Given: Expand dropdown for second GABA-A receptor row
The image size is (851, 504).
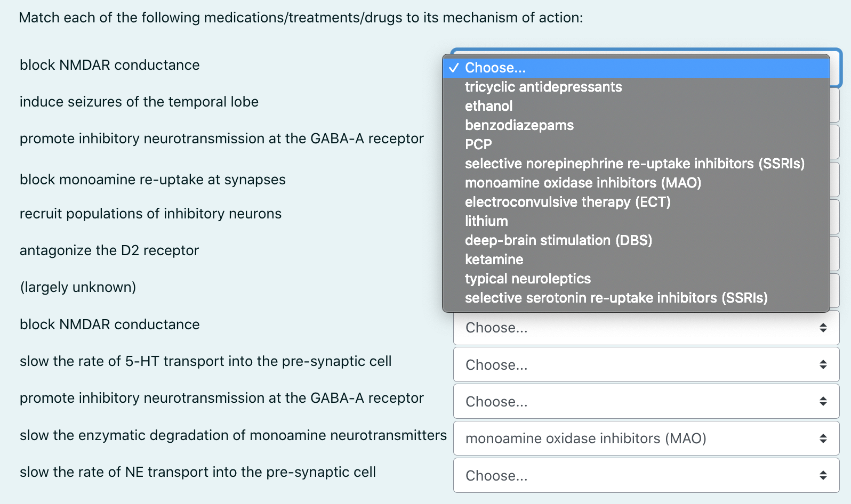Looking at the screenshot, I should 646,402.
